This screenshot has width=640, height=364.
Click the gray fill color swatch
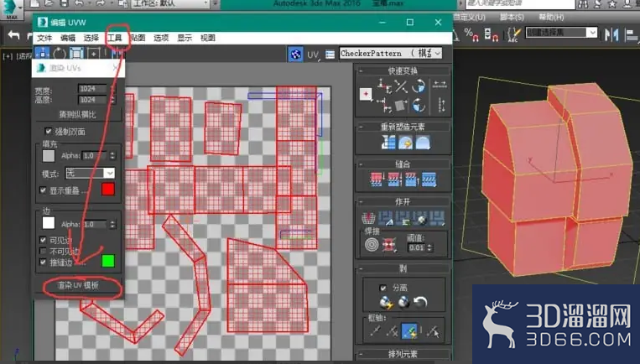[49, 155]
